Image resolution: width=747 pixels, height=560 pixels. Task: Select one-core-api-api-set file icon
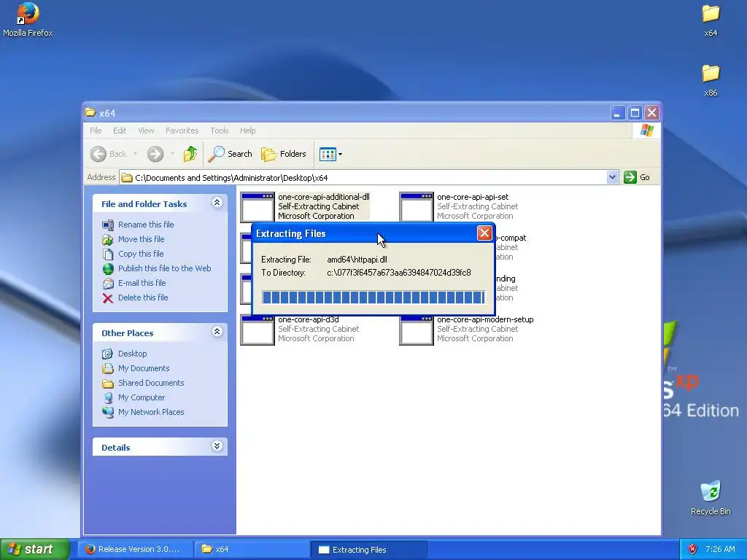(417, 206)
